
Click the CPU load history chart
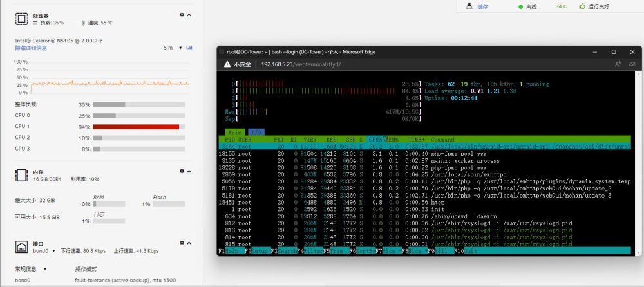pos(110,77)
